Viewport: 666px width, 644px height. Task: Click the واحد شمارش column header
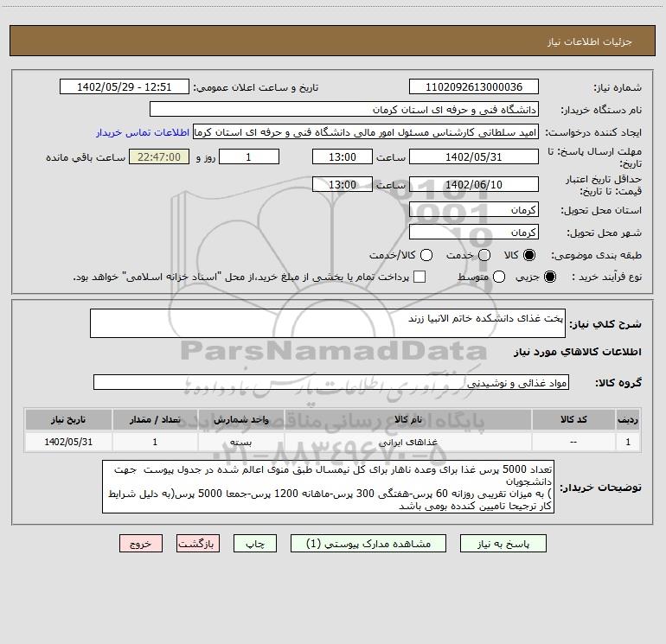(240, 419)
